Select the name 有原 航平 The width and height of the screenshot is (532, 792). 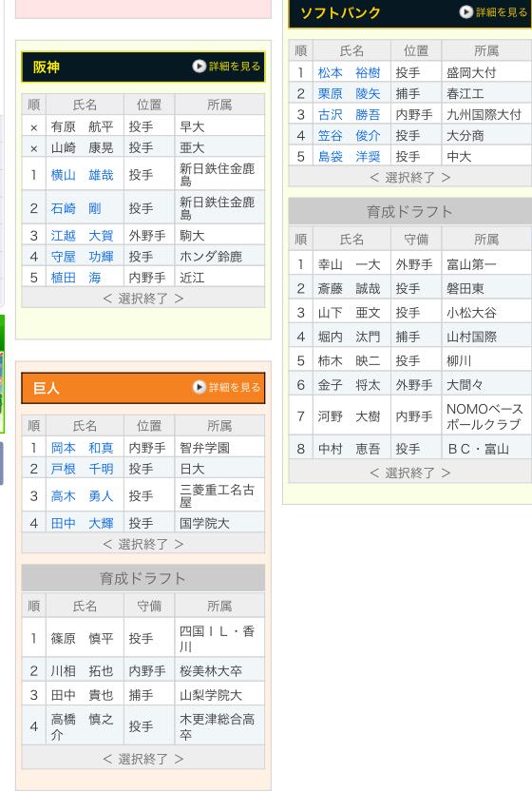83,126
